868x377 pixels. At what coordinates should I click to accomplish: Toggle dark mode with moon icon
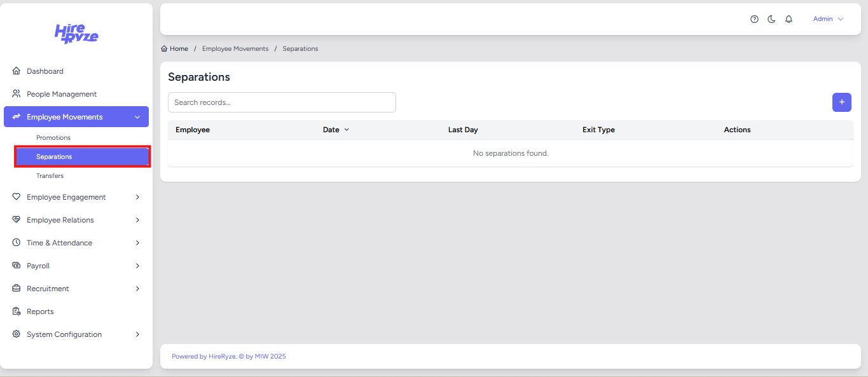[x=771, y=19]
